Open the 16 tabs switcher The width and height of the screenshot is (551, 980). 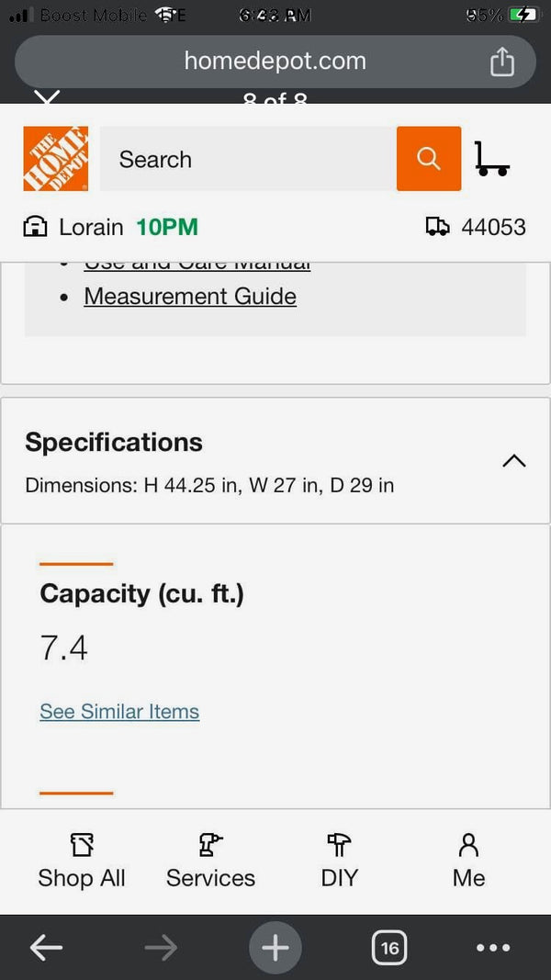coord(389,948)
